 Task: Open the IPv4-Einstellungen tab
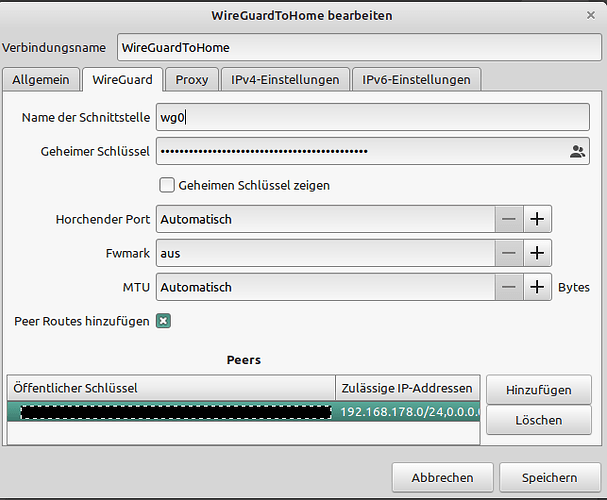[285, 80]
